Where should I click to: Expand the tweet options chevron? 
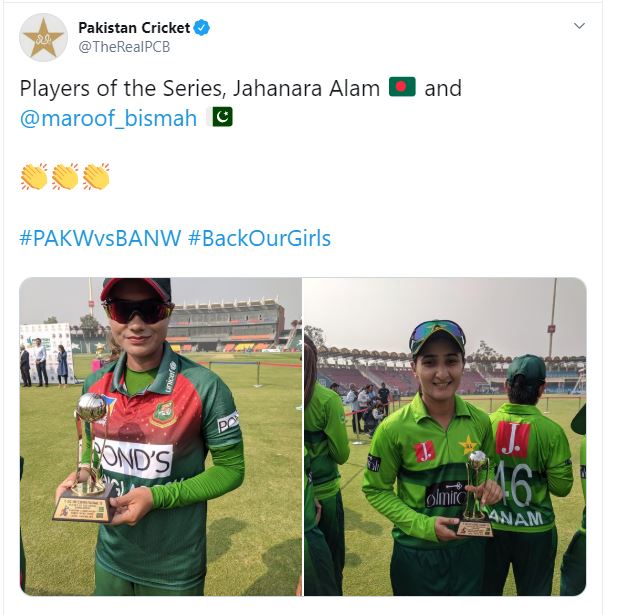[x=579, y=26]
